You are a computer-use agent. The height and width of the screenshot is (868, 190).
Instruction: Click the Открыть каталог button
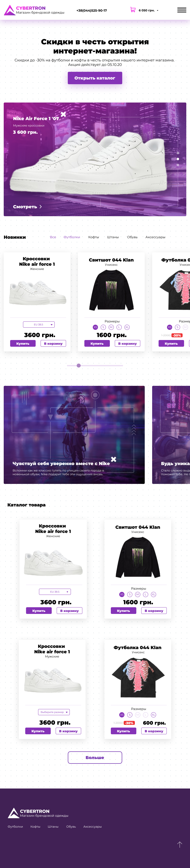[95, 78]
